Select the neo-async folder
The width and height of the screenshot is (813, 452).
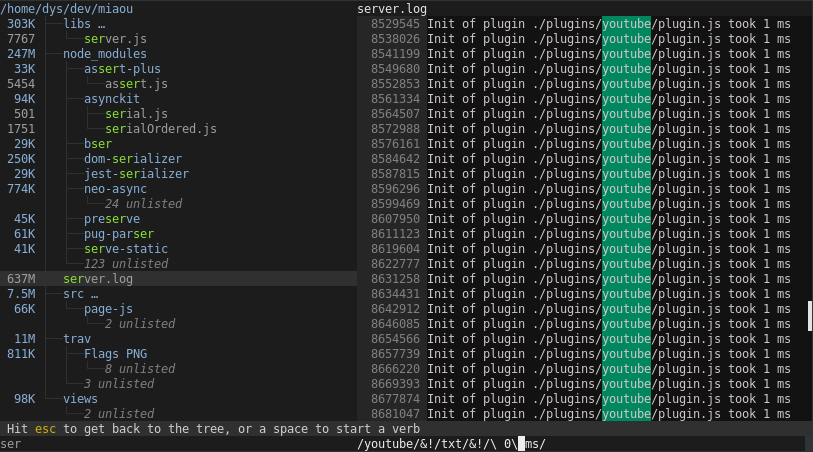[x=115, y=189]
